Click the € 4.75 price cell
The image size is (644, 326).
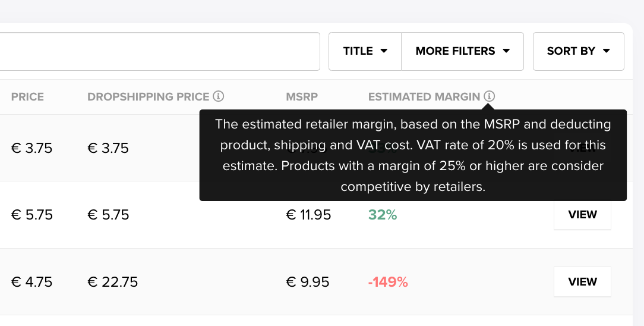point(31,282)
